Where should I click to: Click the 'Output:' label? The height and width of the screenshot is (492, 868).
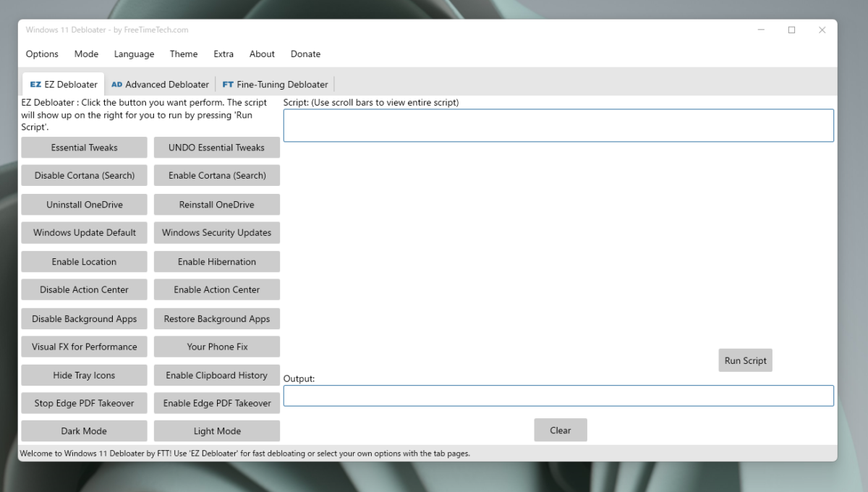[299, 378]
